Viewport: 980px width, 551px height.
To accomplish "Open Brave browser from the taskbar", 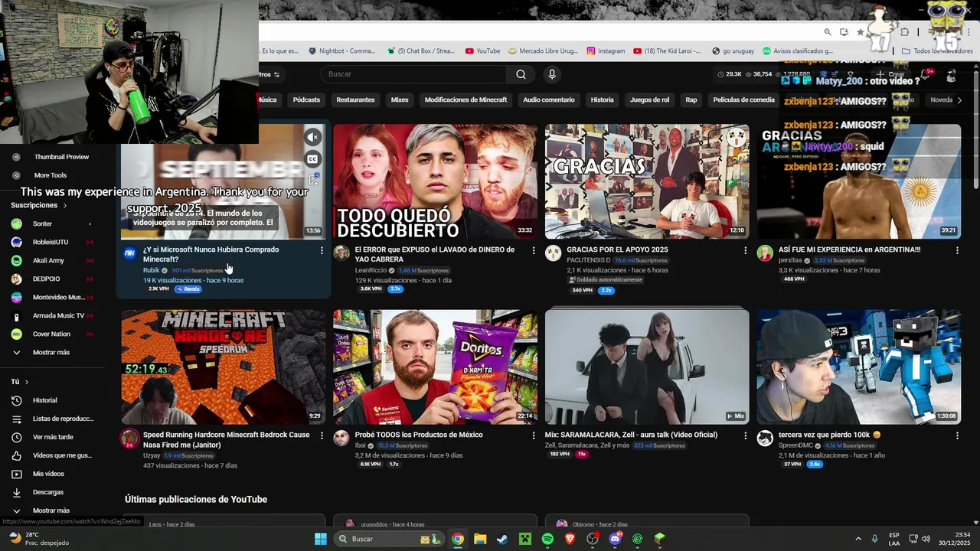I will [x=570, y=539].
